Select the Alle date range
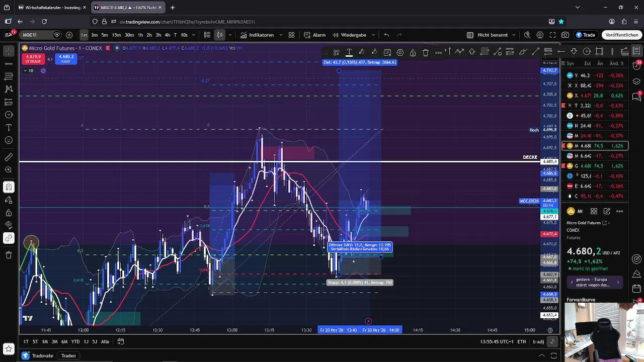Screen dimensions: 644x362 [105, 341]
